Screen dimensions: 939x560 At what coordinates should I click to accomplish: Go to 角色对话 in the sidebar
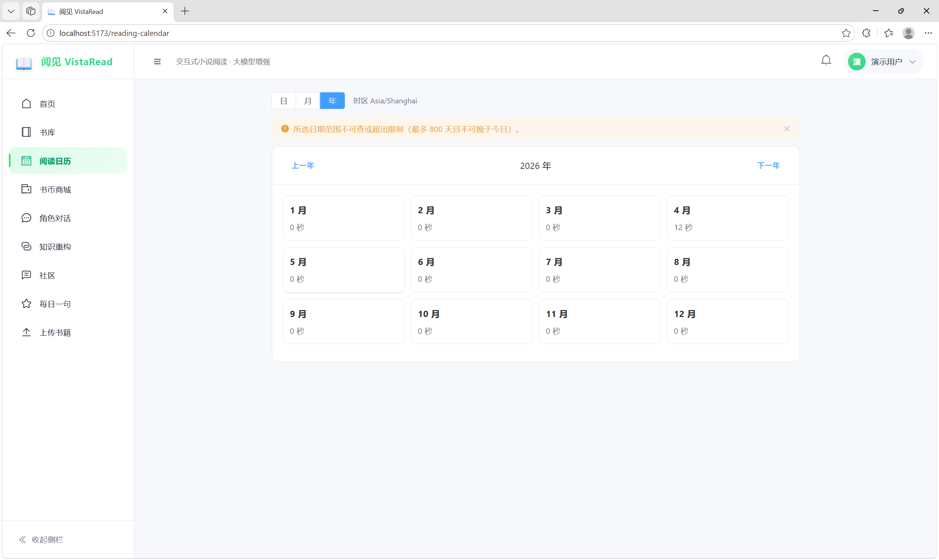pos(68,218)
